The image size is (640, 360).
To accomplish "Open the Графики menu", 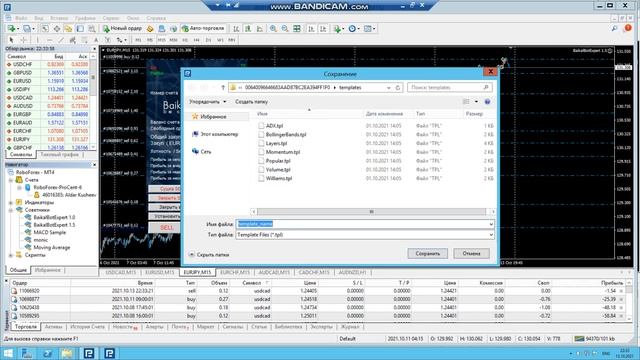I will 85,18.
